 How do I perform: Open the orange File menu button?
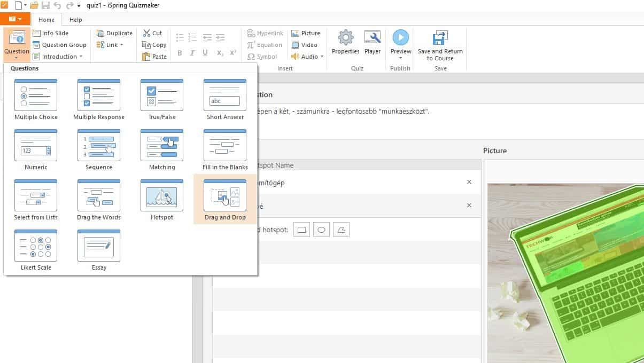(15, 19)
